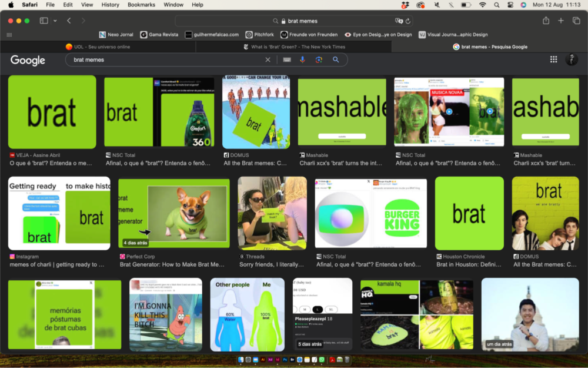Open the Wi-Fi menu bar icon
Viewport: 588px width, 368px height.
point(483,5)
